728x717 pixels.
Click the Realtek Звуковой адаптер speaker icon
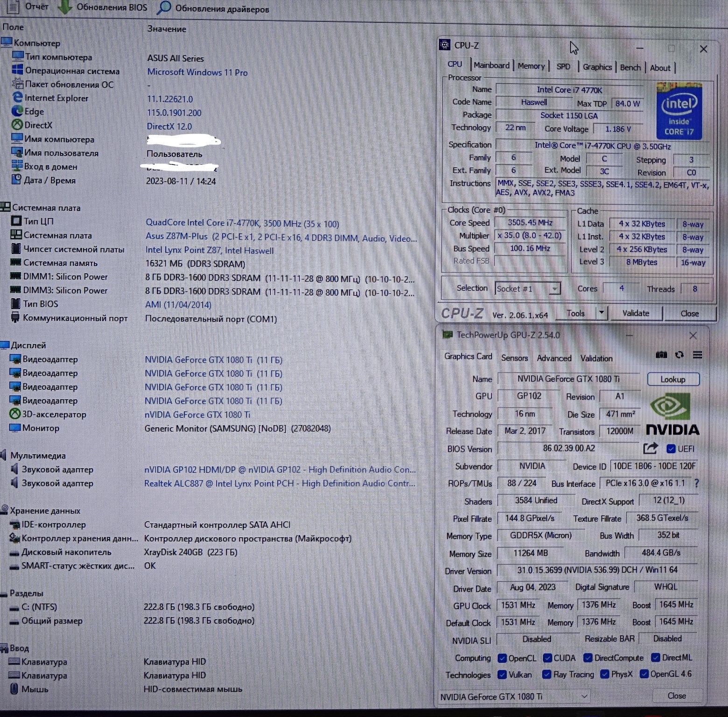14,483
